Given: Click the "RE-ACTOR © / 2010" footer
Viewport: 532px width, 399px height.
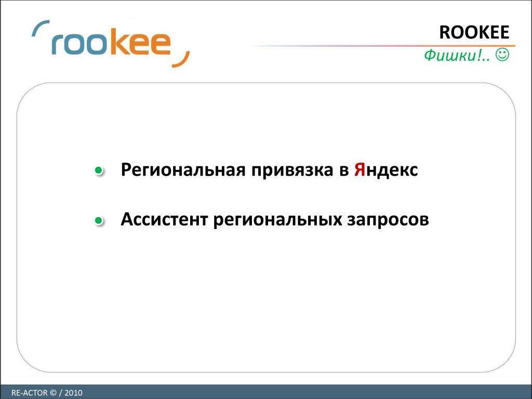Looking at the screenshot, I should (47, 393).
